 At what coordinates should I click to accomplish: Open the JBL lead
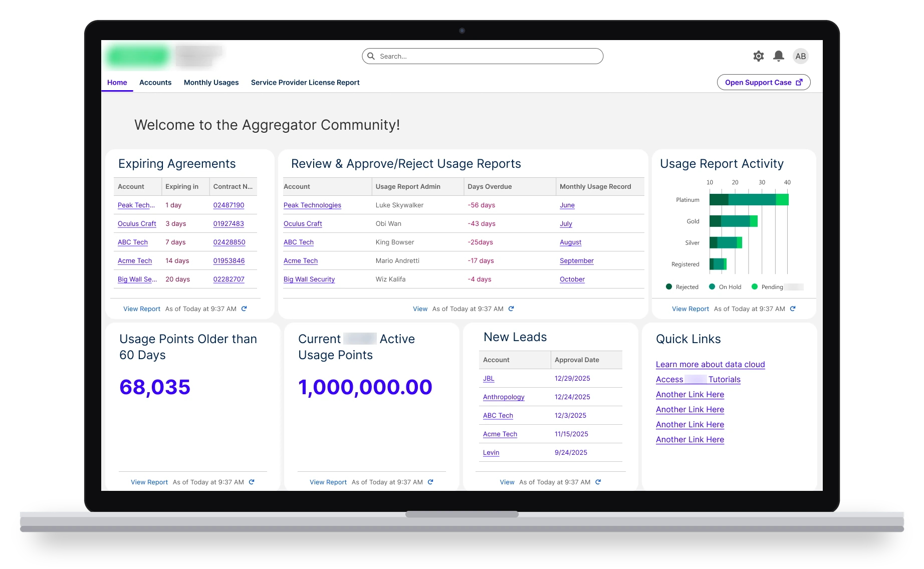[489, 378]
